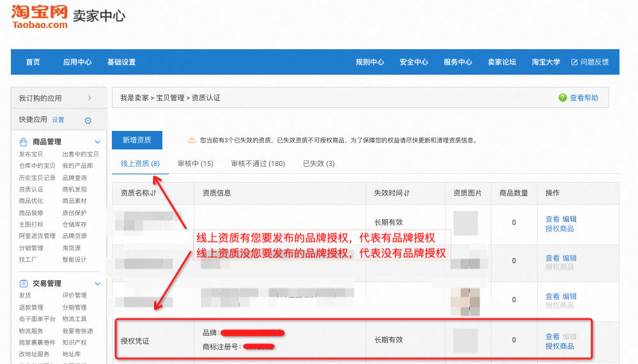Click the 我订购的应用 sidebar item

[x=59, y=98]
